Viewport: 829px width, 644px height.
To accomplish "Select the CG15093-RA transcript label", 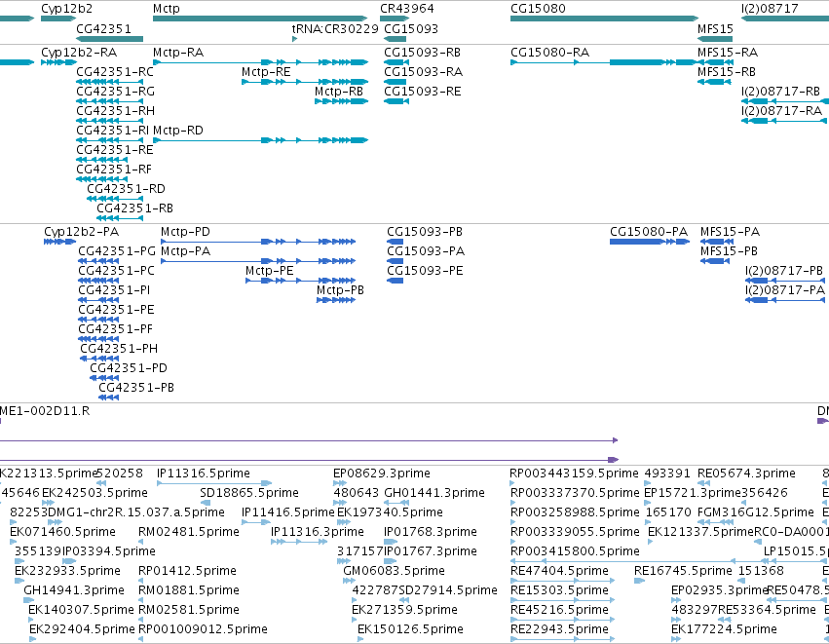I will pyautogui.click(x=424, y=72).
